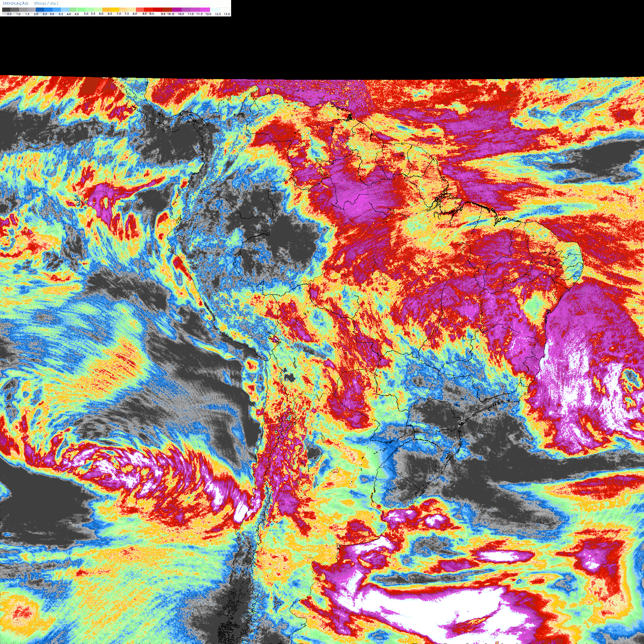Click the brownish dark red legend swatch

click(167, 10)
